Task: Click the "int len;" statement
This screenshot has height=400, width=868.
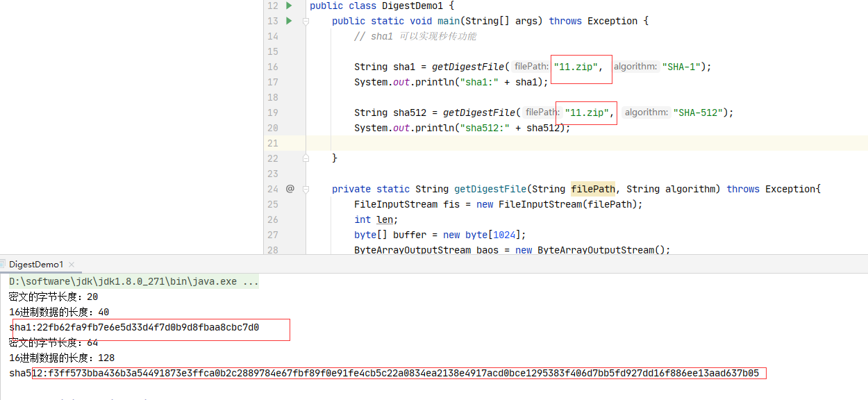Action: 376,219
